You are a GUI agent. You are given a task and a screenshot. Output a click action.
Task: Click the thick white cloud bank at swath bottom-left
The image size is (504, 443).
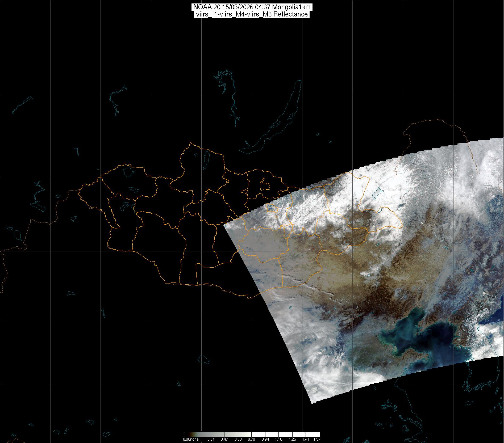click(x=319, y=372)
